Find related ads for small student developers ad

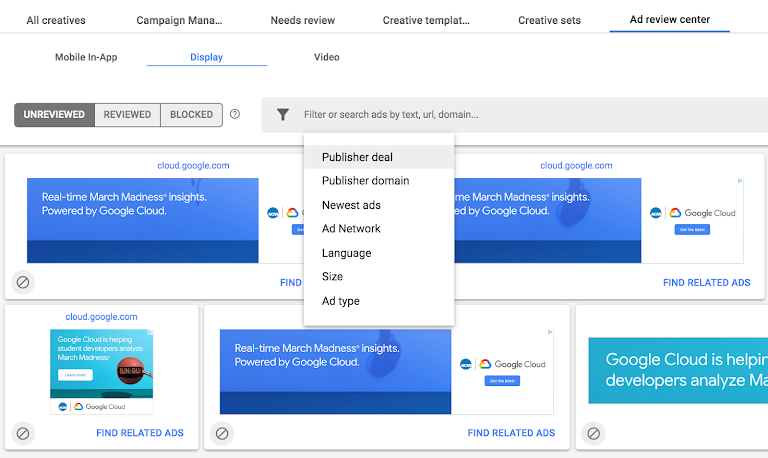140,433
